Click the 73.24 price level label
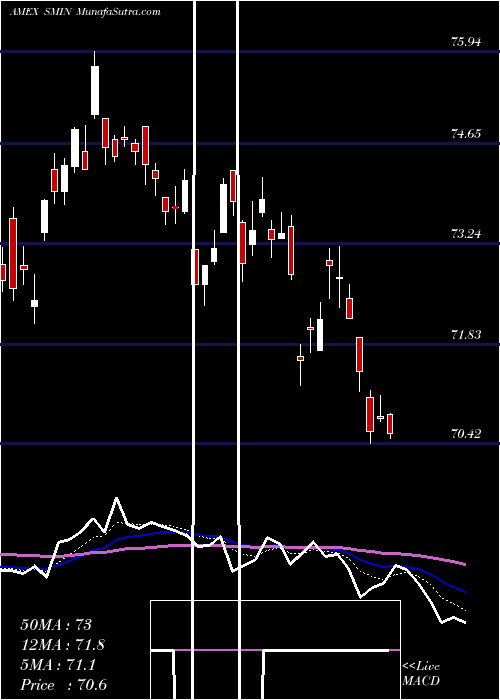The height and width of the screenshot is (700, 500). (x=466, y=233)
